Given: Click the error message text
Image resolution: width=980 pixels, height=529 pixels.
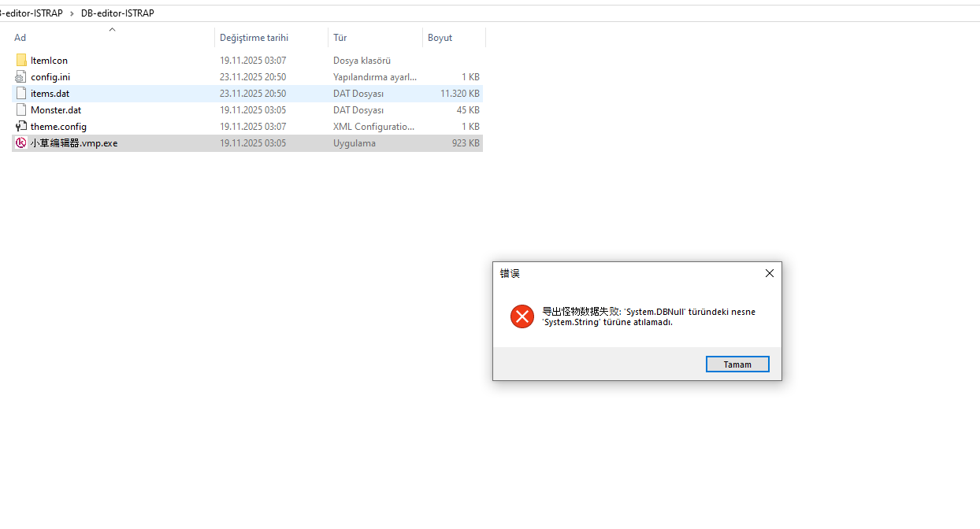Looking at the screenshot, I should [648, 316].
